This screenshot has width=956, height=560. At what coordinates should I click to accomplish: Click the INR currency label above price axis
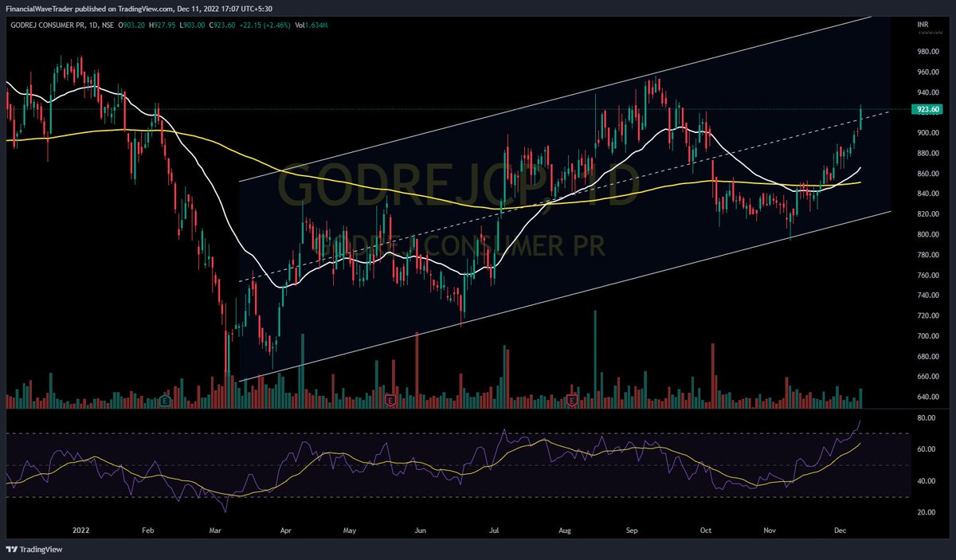point(923,26)
